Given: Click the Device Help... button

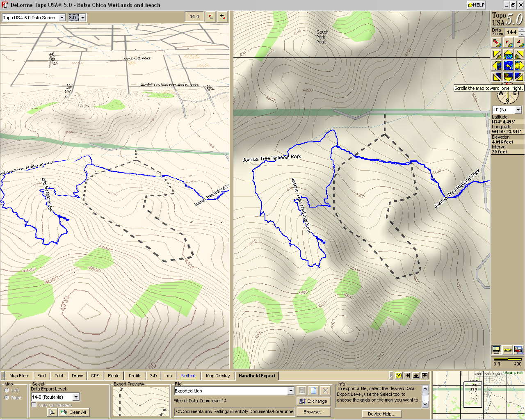Looking at the screenshot, I should 381,414.
